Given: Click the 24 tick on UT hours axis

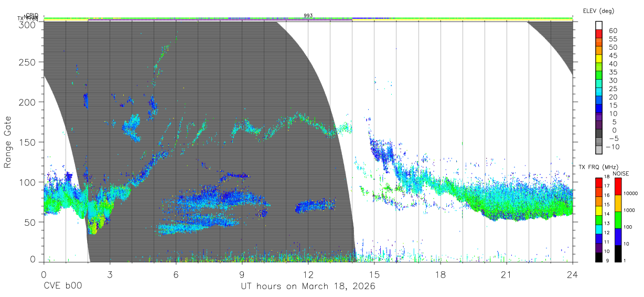Looking at the screenshot, I should click(573, 274).
